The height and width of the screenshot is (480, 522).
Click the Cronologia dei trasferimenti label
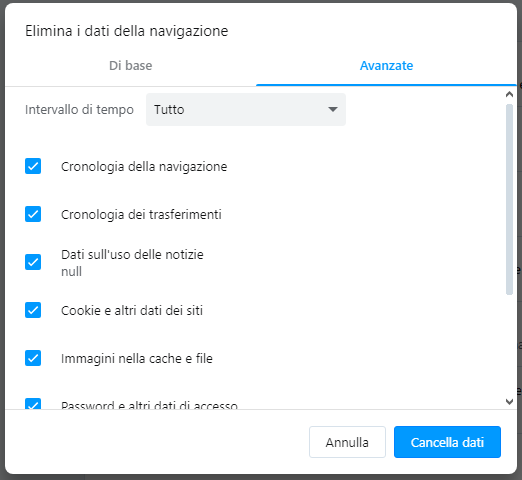[x=141, y=215]
